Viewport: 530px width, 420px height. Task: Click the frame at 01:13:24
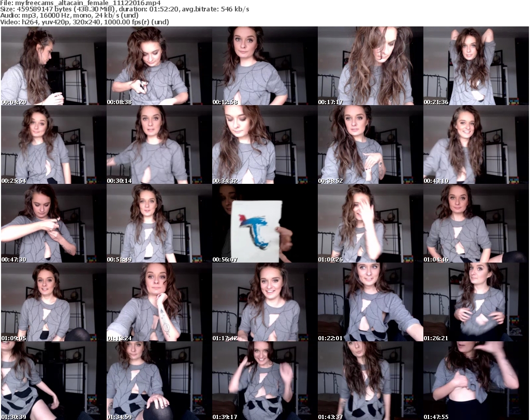[x=159, y=302]
